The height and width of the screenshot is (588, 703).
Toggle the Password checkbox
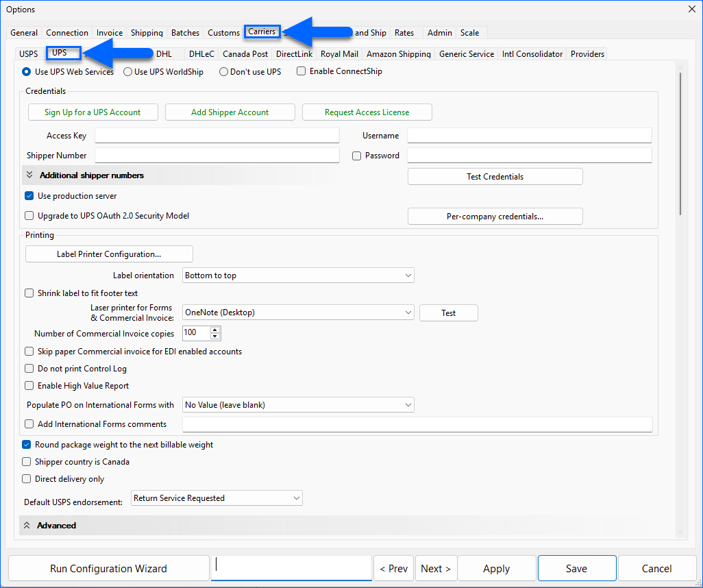pos(357,156)
